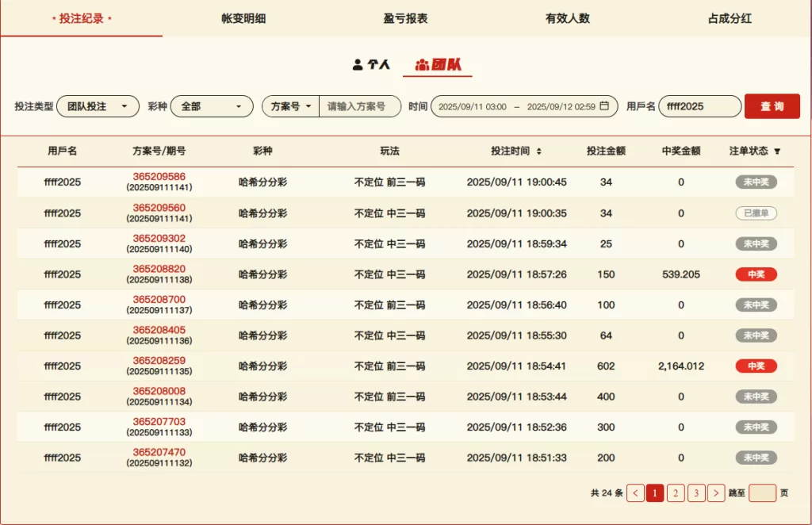812x525 pixels.
Task: Switch to the 个人 view with person icon
Action: [x=371, y=64]
